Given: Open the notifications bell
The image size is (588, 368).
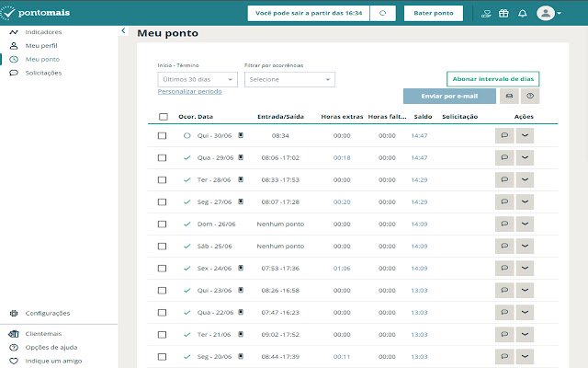Looking at the screenshot, I should pos(523,14).
